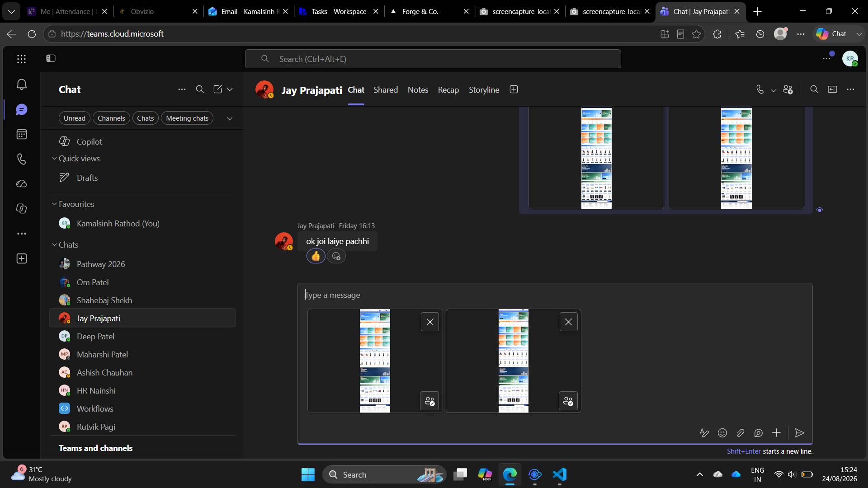
Task: Toggle thumbs up reaction on message
Action: 316,256
